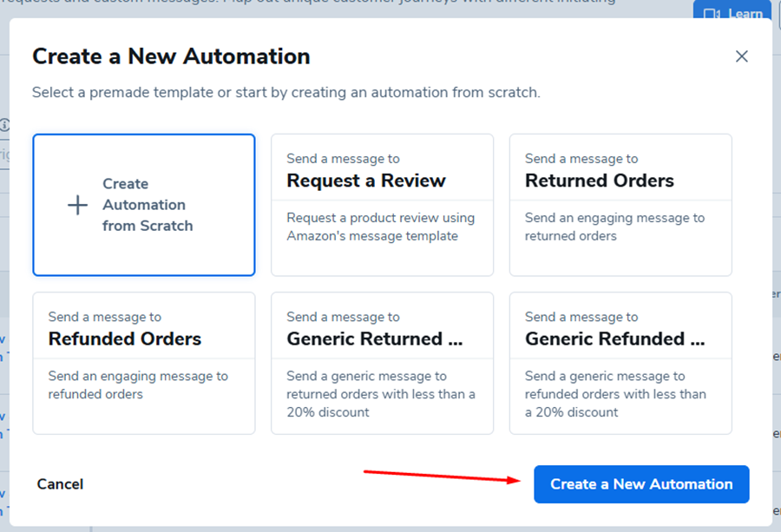Choose the 'Generic Returned ...' template heading
The width and height of the screenshot is (781, 532).
point(375,338)
